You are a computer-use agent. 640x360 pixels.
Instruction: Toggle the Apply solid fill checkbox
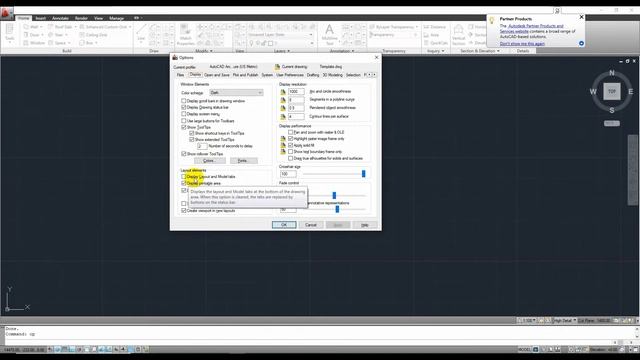(x=291, y=145)
